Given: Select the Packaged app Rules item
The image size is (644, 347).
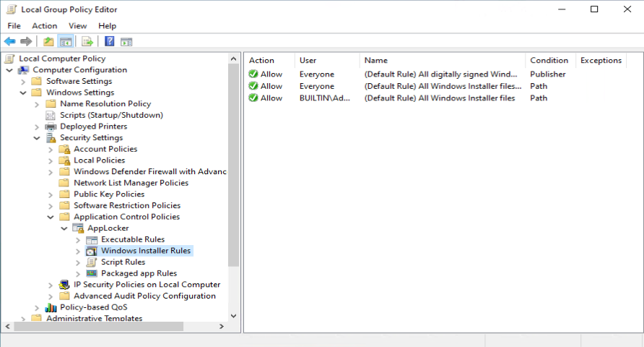Looking at the screenshot, I should pyautogui.click(x=139, y=273).
